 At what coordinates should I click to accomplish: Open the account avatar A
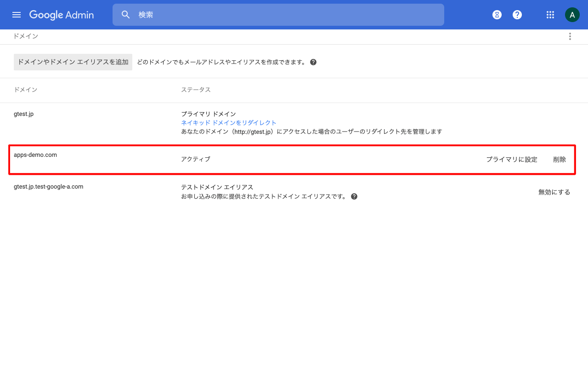[572, 15]
